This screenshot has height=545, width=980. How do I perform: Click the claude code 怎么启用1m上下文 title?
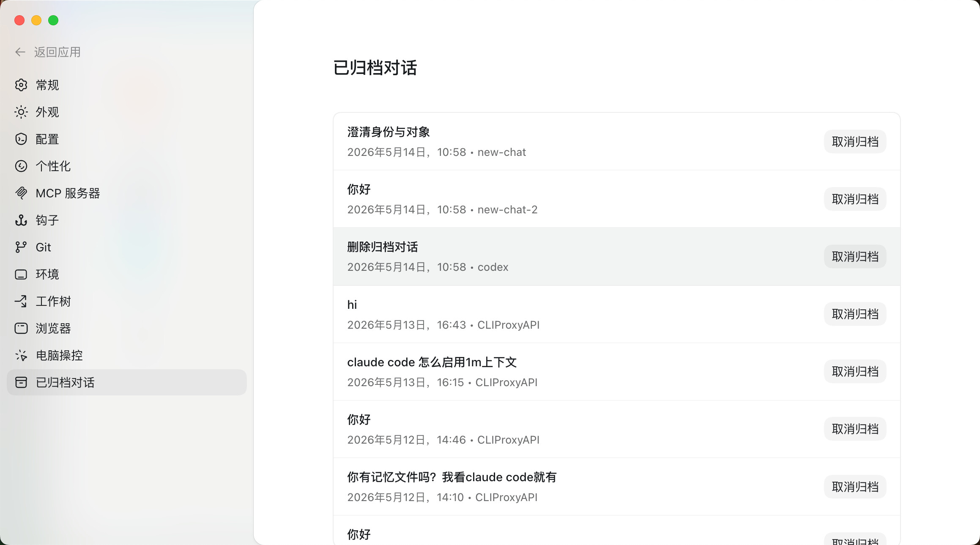coord(432,362)
